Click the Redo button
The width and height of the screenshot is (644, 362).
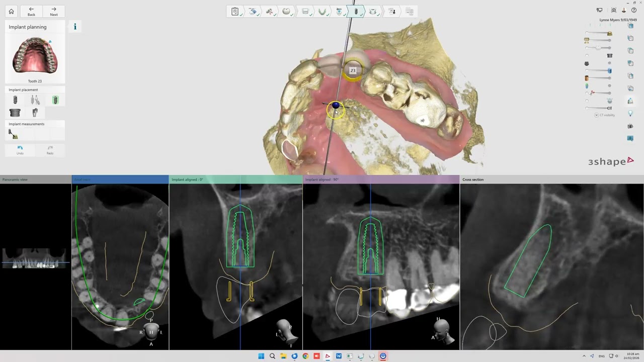tap(50, 150)
